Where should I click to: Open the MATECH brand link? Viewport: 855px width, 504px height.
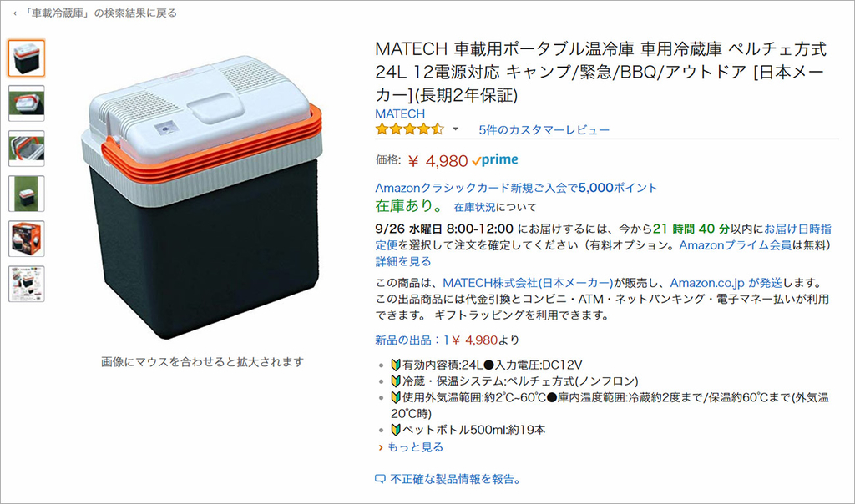click(x=400, y=113)
